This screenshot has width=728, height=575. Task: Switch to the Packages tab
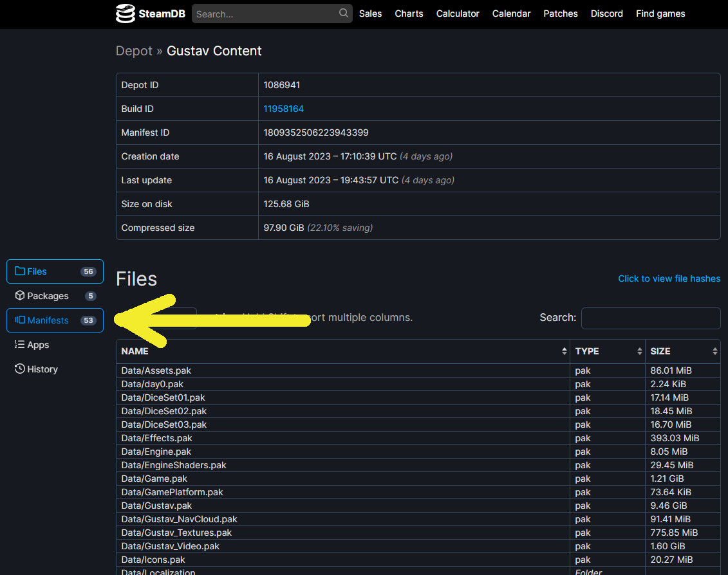(55, 296)
